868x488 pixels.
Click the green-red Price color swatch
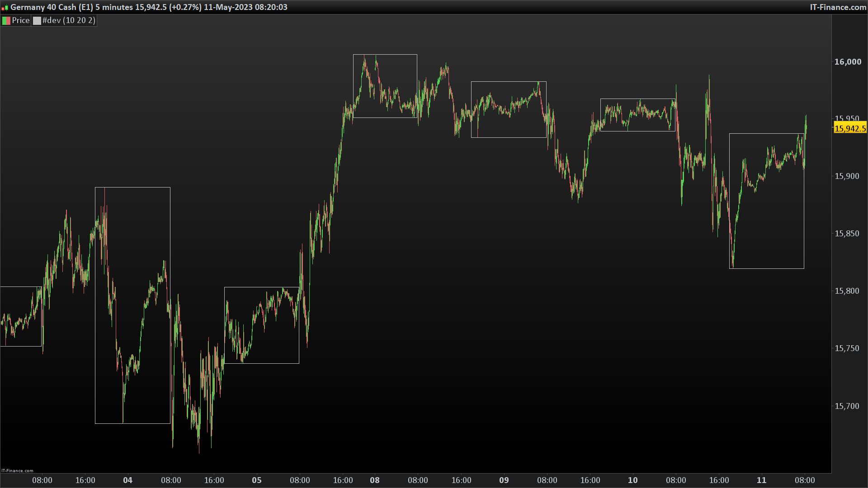tap(6, 20)
